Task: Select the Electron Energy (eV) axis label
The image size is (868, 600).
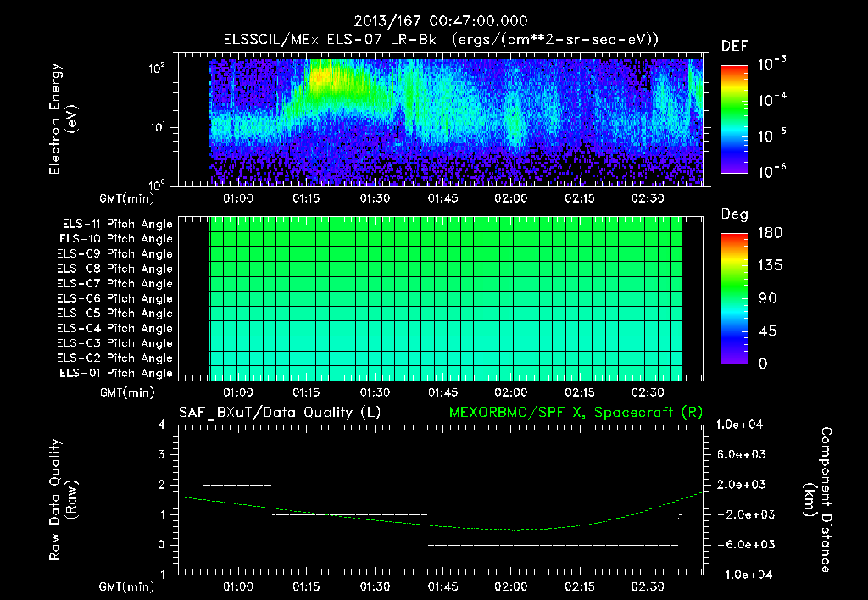Action: 63,119
